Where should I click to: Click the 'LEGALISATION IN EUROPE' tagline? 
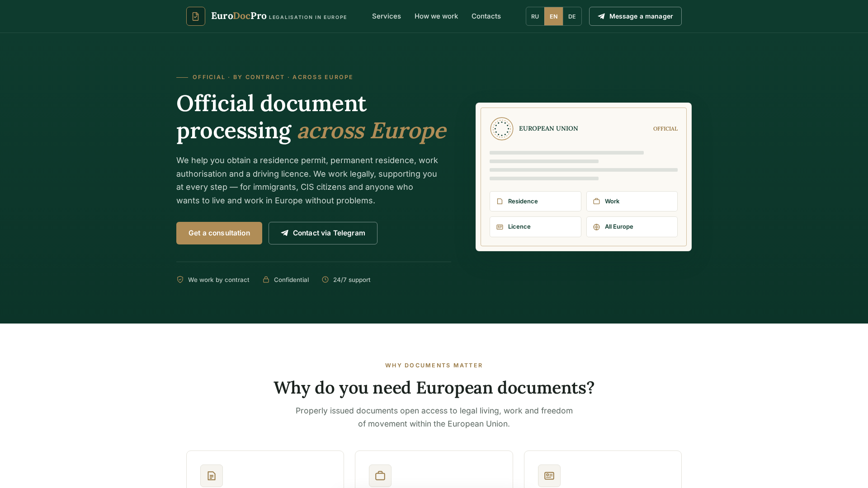point(308,17)
